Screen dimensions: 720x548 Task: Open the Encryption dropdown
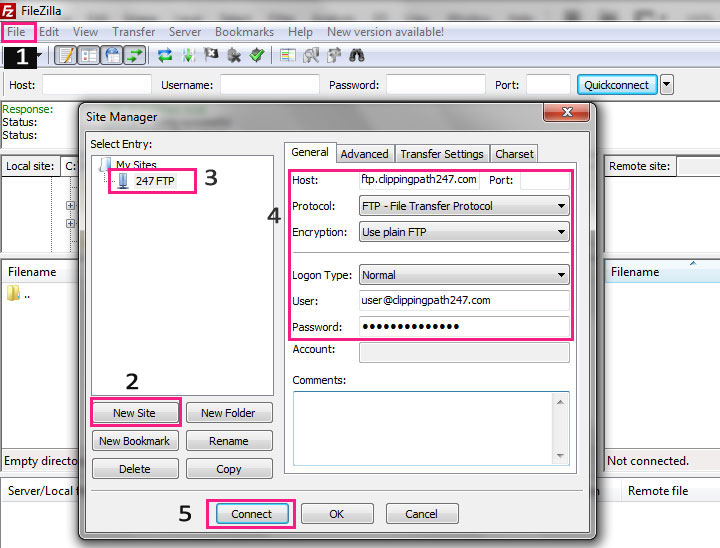[x=464, y=232]
